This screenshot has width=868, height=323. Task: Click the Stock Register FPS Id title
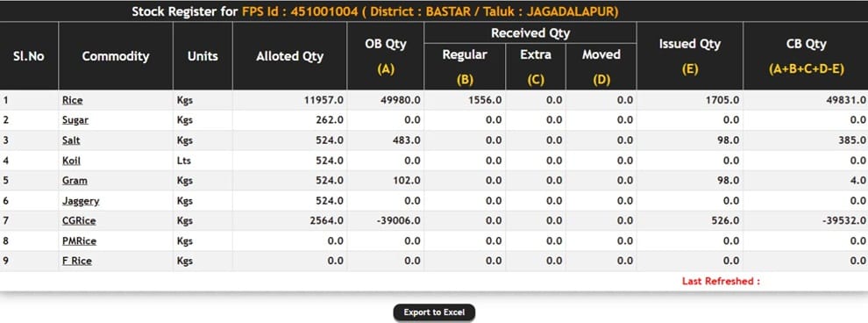[x=374, y=11]
